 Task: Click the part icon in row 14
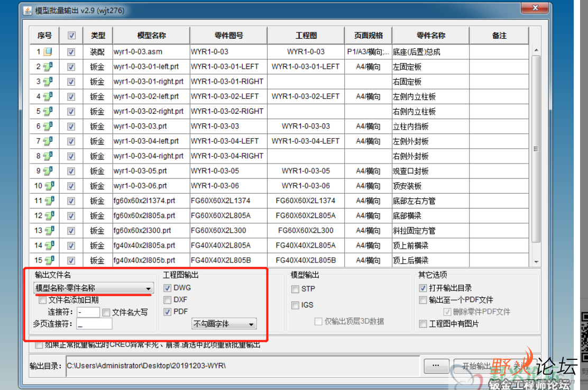click(x=50, y=246)
